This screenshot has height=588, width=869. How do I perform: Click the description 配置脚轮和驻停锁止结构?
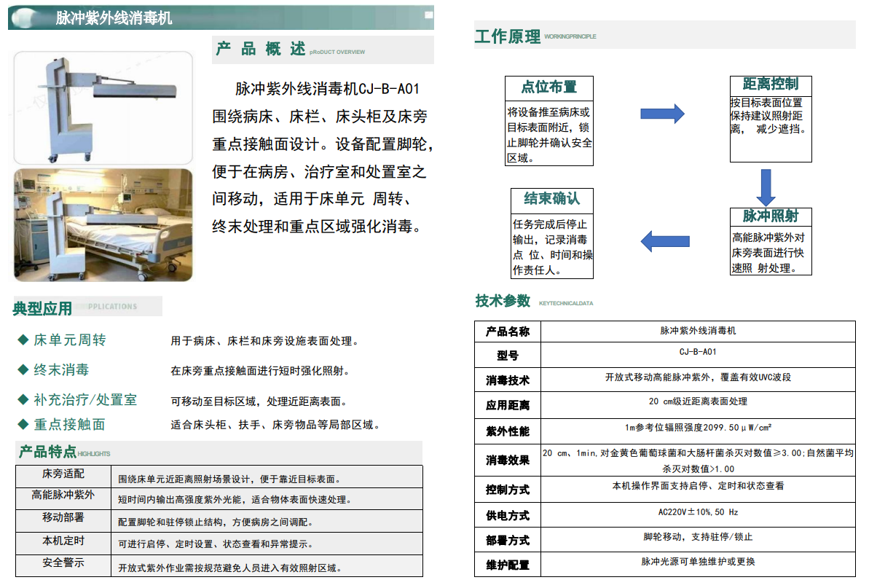pyautogui.click(x=216, y=522)
